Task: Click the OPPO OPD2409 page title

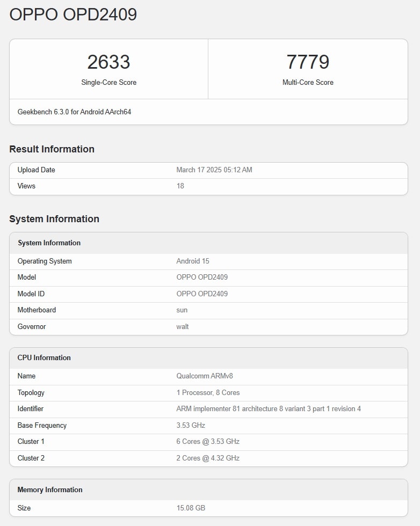Action: [73, 14]
